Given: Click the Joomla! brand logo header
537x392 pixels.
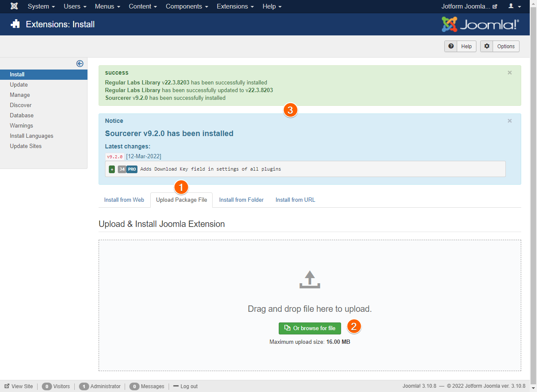Looking at the screenshot, I should click(x=481, y=24).
